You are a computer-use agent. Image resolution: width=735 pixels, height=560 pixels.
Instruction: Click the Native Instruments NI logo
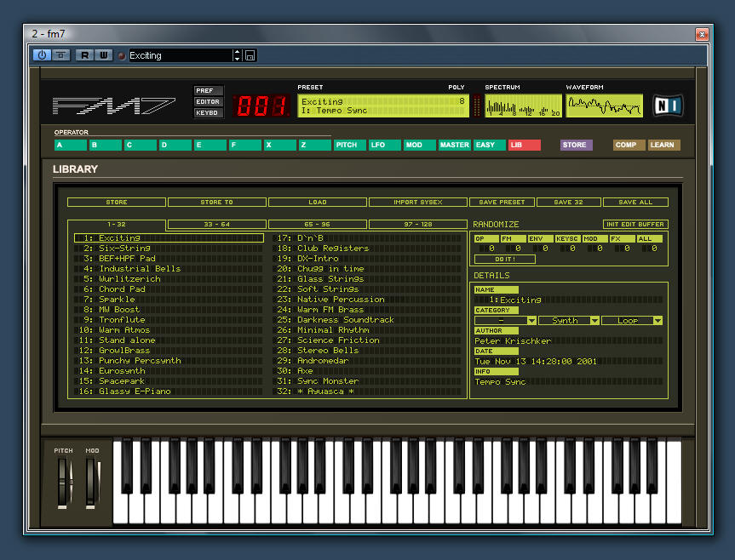668,106
